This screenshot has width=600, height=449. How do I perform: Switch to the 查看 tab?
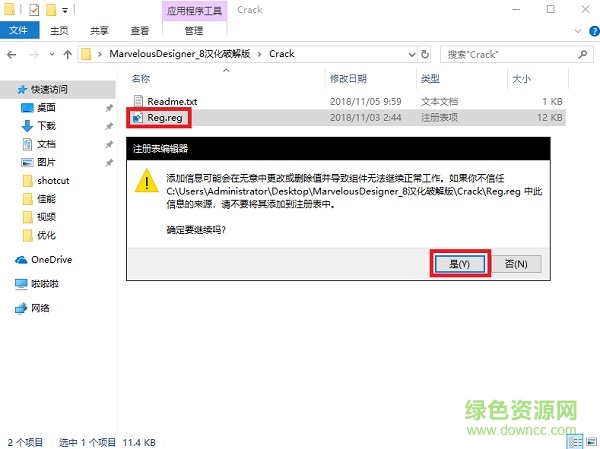140,31
